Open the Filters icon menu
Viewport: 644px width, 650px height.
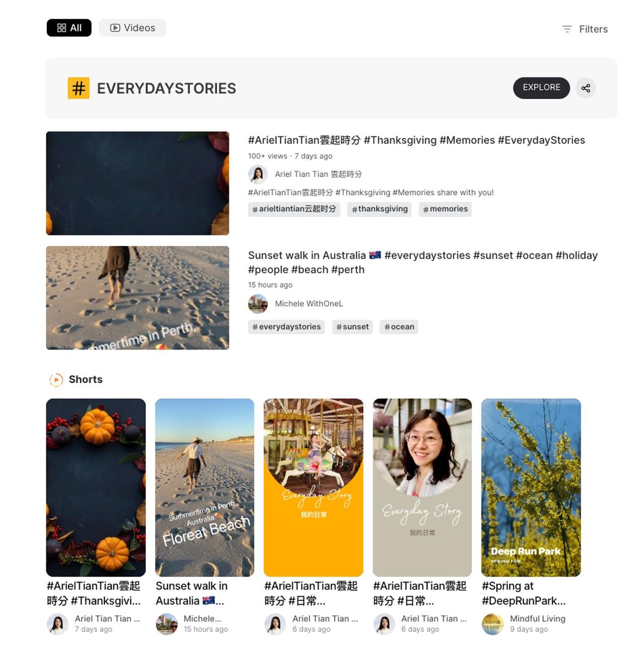567,29
